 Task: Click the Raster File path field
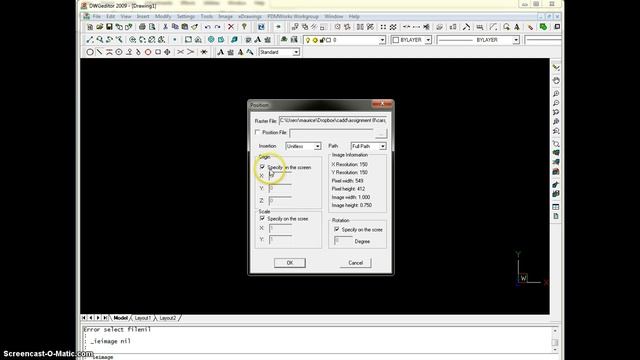click(x=333, y=121)
